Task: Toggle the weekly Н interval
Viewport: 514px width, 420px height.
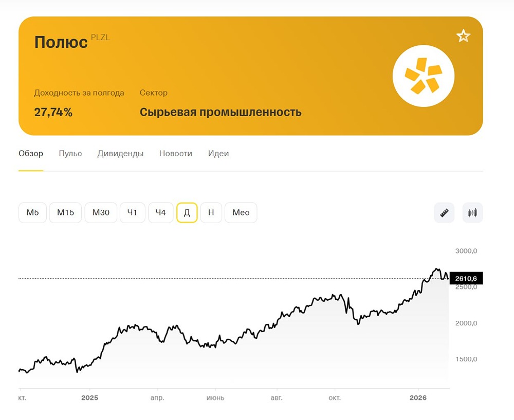Action: point(211,212)
